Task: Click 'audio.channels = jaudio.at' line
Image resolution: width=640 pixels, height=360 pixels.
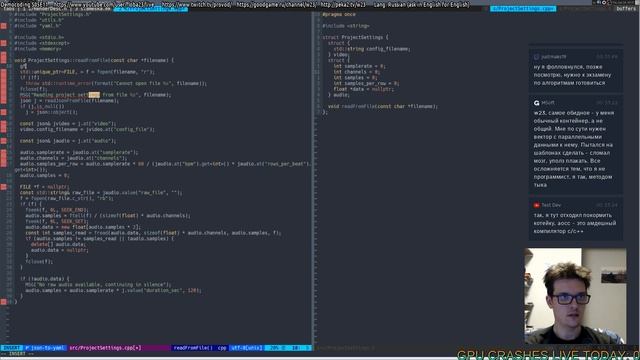Action: click(73, 158)
